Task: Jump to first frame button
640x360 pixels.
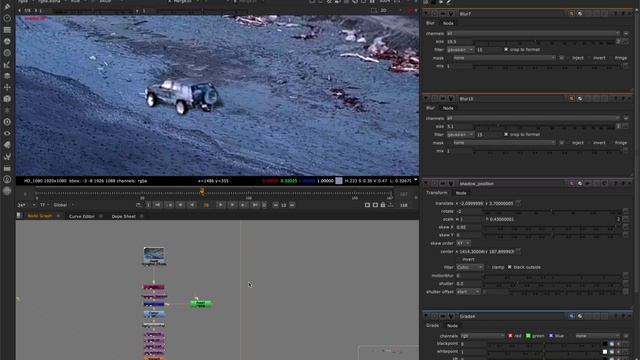Action: click(x=158, y=205)
